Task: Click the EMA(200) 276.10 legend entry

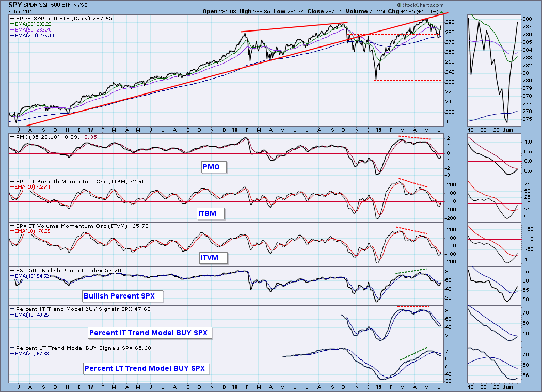Action: [32, 35]
